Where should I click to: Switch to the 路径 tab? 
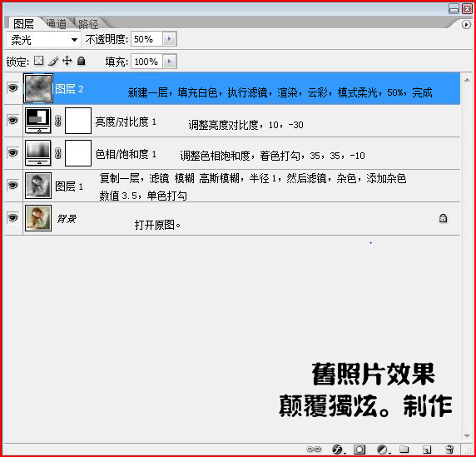click(88, 23)
